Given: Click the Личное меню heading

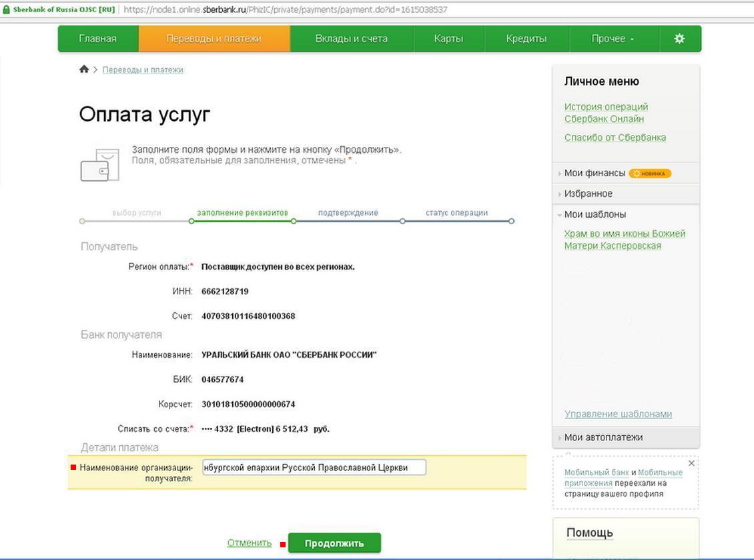Looking at the screenshot, I should (x=602, y=81).
